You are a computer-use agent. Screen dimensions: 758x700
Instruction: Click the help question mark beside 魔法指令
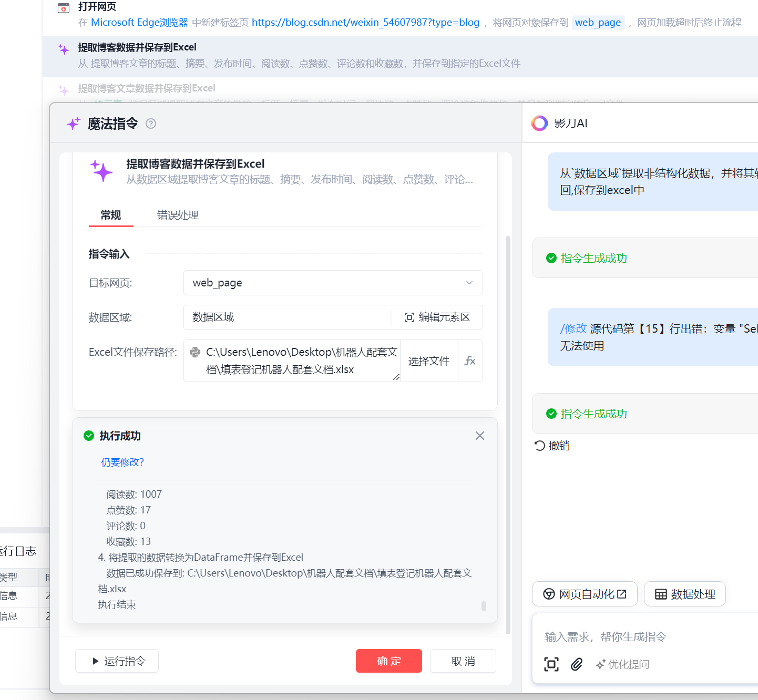[x=151, y=123]
